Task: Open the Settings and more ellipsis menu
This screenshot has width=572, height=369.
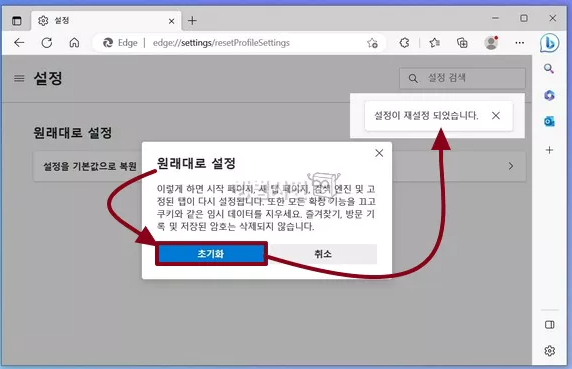Action: coord(519,43)
